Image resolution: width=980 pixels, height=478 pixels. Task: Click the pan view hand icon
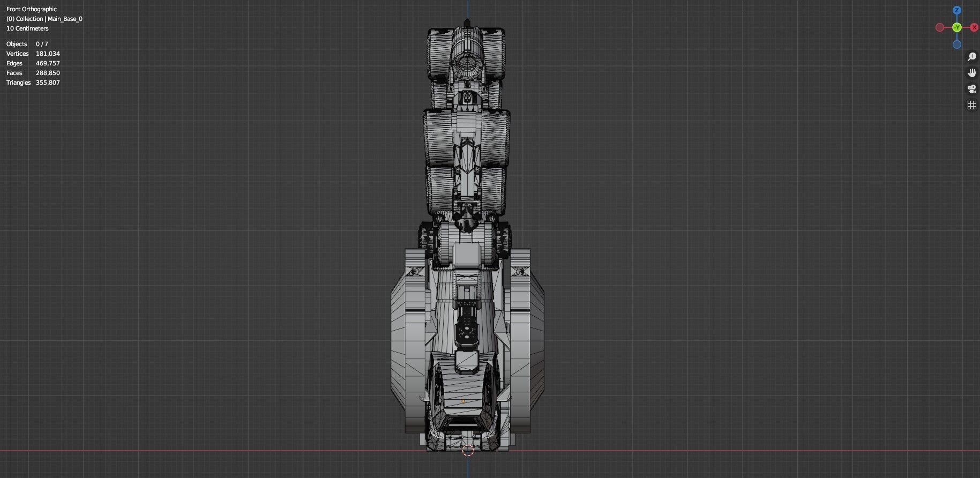[972, 73]
